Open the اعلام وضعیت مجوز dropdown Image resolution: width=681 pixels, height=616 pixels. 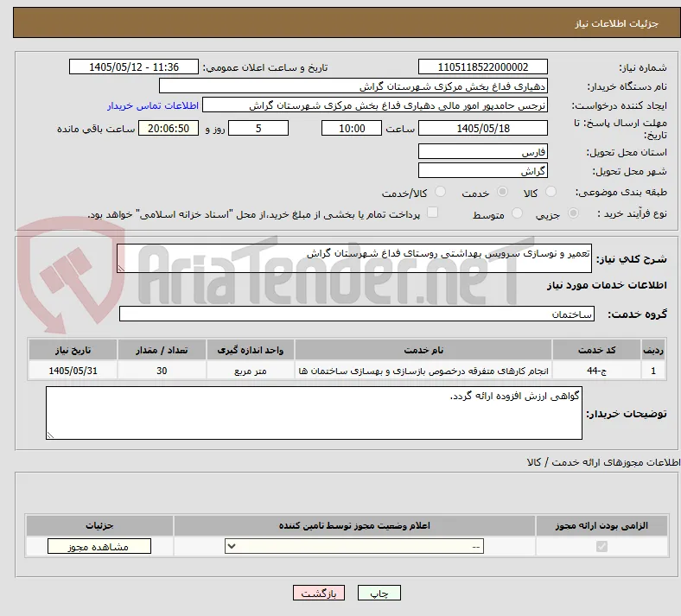[354, 546]
